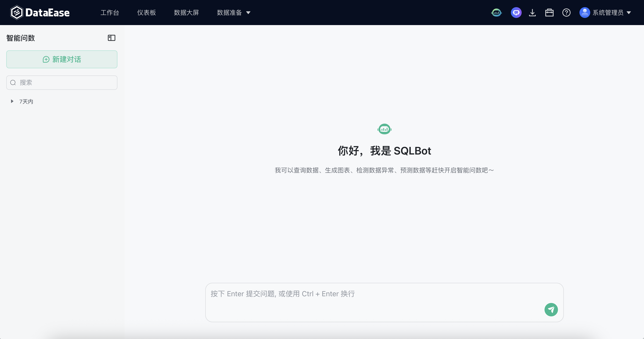644x339 pixels.
Task: Switch to the 仪表板 menu
Action: click(x=147, y=13)
